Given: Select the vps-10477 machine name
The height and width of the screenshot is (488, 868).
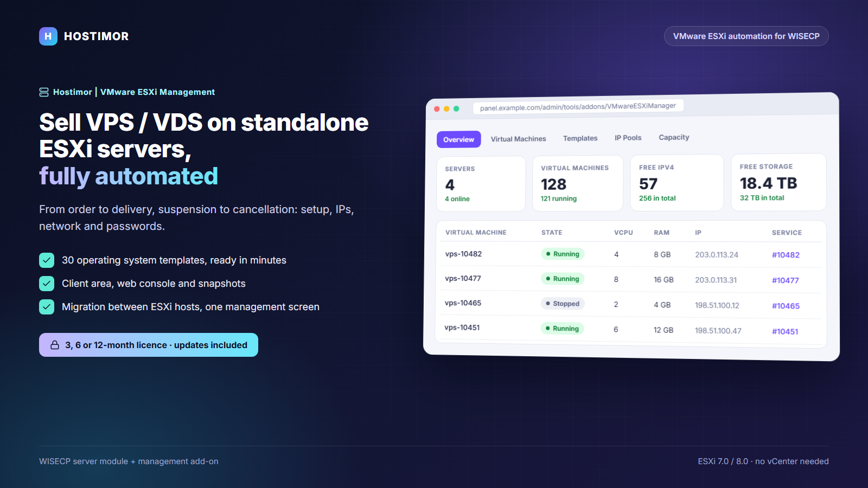Looking at the screenshot, I should (463, 278).
